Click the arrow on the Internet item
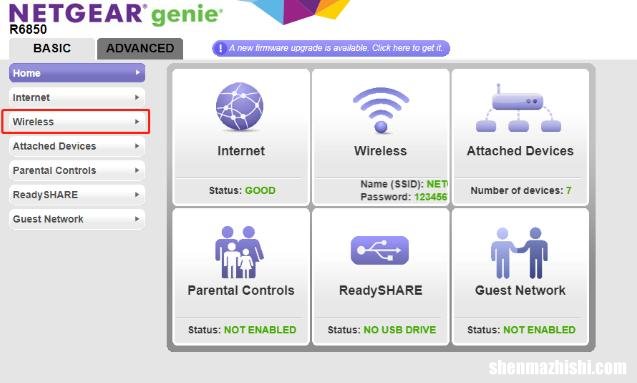 pyautogui.click(x=137, y=97)
